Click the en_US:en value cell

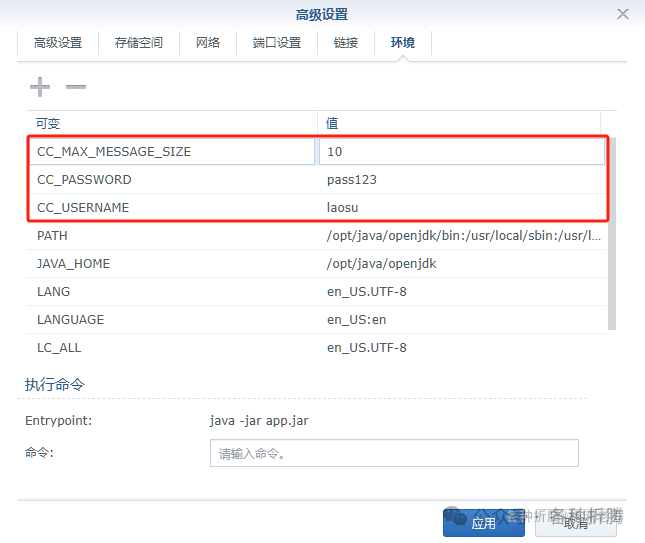[x=357, y=320]
